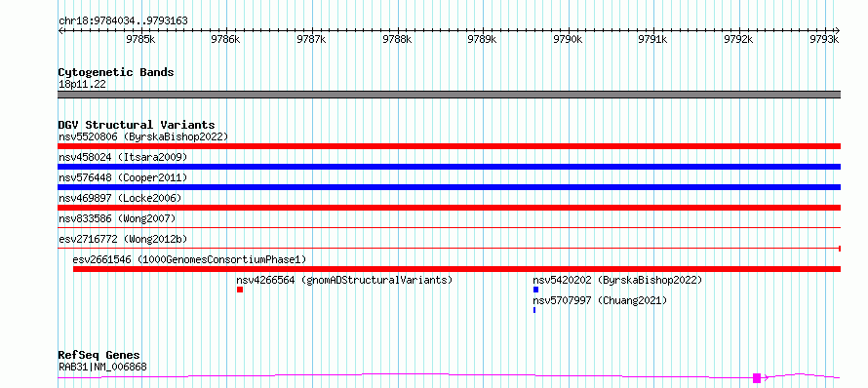
Task: Click the esv2661546 red variant bar
Action: click(456, 269)
